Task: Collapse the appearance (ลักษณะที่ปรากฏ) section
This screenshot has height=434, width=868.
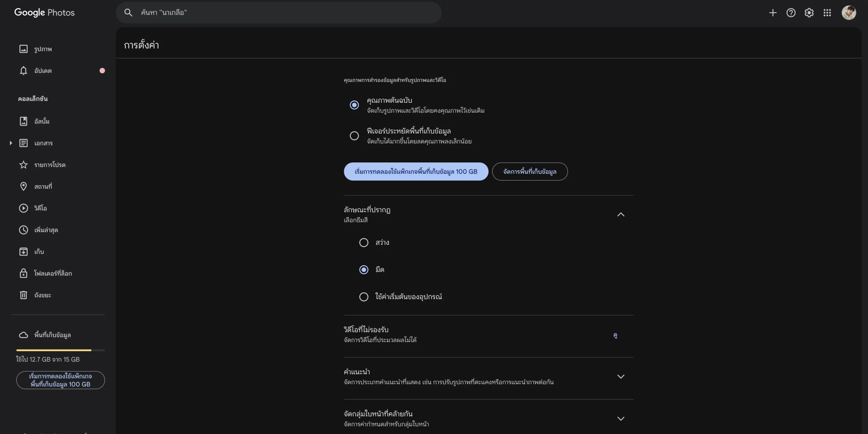Action: (620, 215)
